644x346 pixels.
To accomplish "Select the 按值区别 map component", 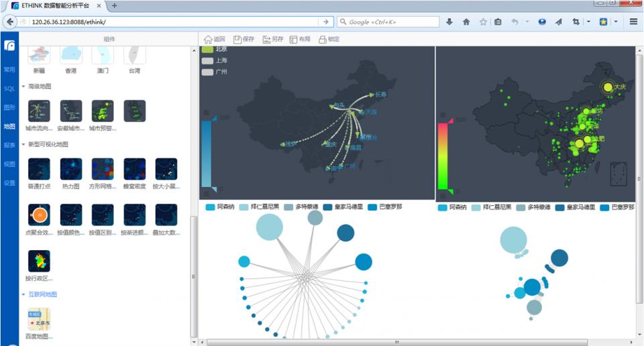I will [103, 215].
